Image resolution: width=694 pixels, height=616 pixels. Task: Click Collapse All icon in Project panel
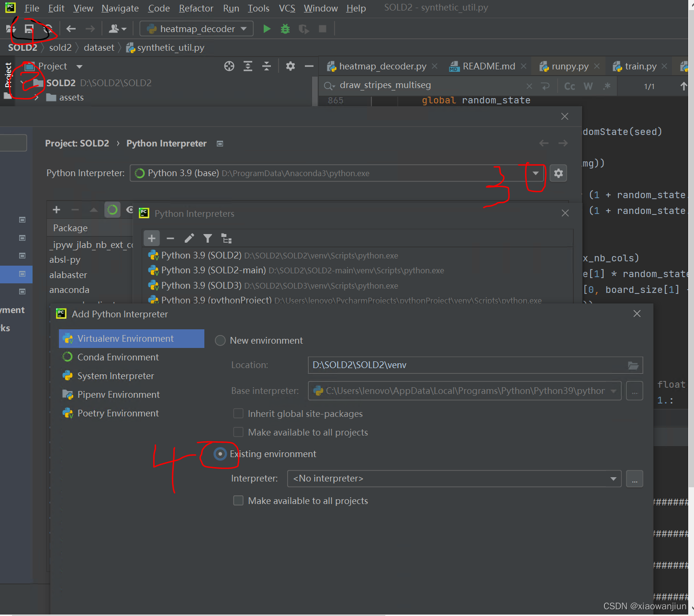point(267,67)
